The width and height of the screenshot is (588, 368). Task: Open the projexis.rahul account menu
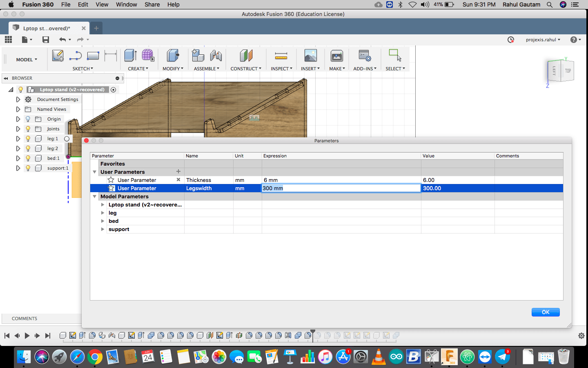tap(543, 40)
